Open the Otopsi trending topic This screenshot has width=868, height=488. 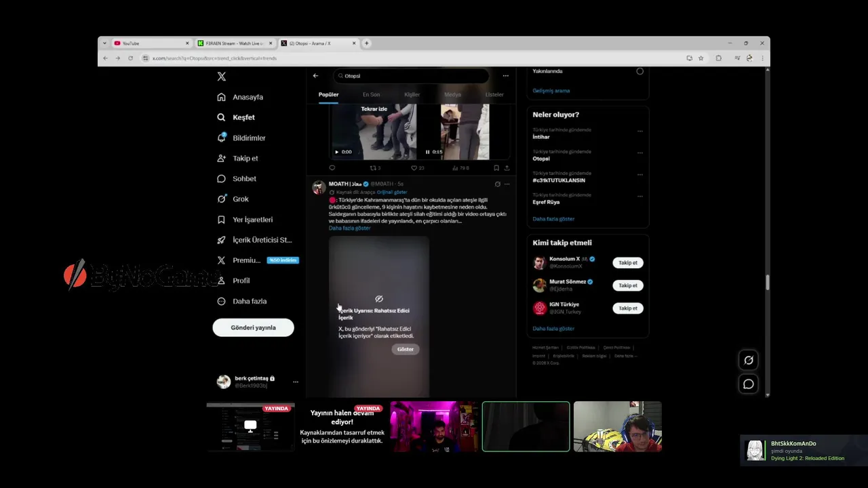click(x=541, y=159)
